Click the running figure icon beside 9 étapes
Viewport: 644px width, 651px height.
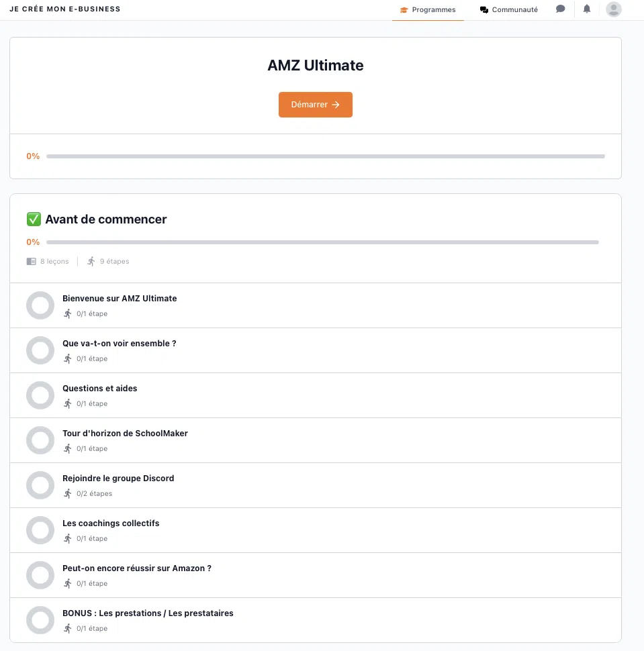pos(91,261)
